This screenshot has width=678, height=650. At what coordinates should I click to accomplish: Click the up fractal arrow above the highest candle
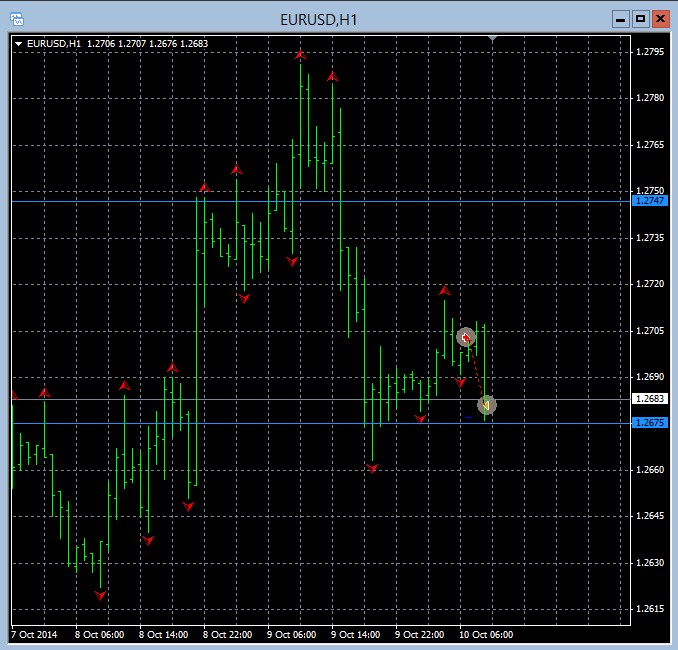pos(300,56)
